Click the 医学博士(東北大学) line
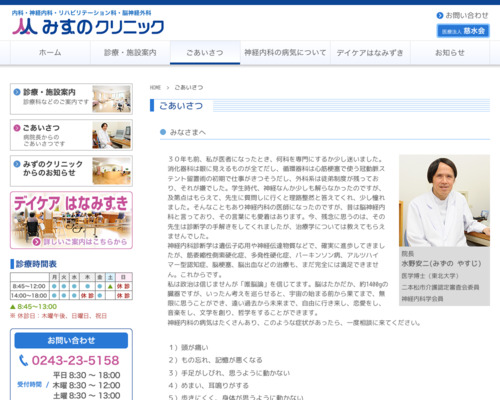 click(x=430, y=276)
